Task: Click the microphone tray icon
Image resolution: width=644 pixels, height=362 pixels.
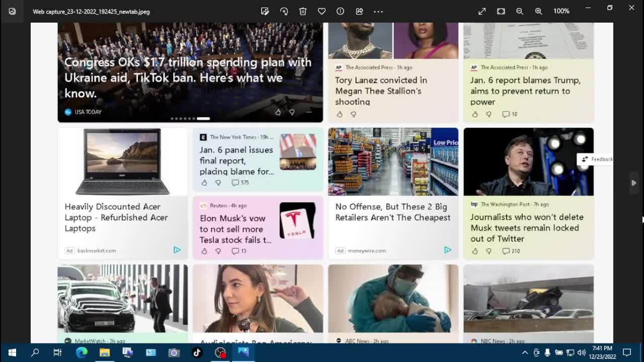Action: point(547,352)
